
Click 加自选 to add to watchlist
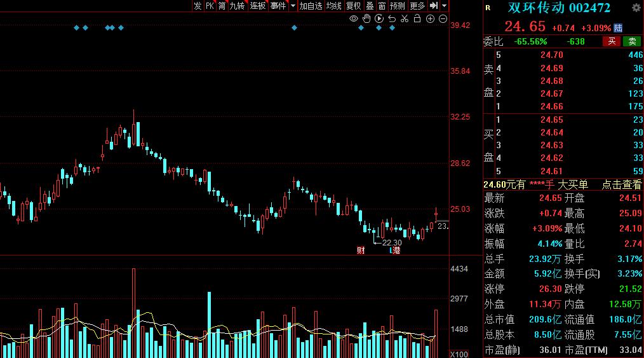pyautogui.click(x=311, y=6)
